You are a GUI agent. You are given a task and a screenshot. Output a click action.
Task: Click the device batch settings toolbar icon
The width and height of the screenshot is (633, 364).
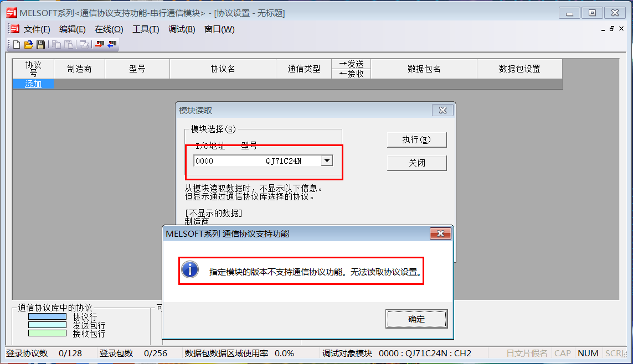tap(84, 44)
